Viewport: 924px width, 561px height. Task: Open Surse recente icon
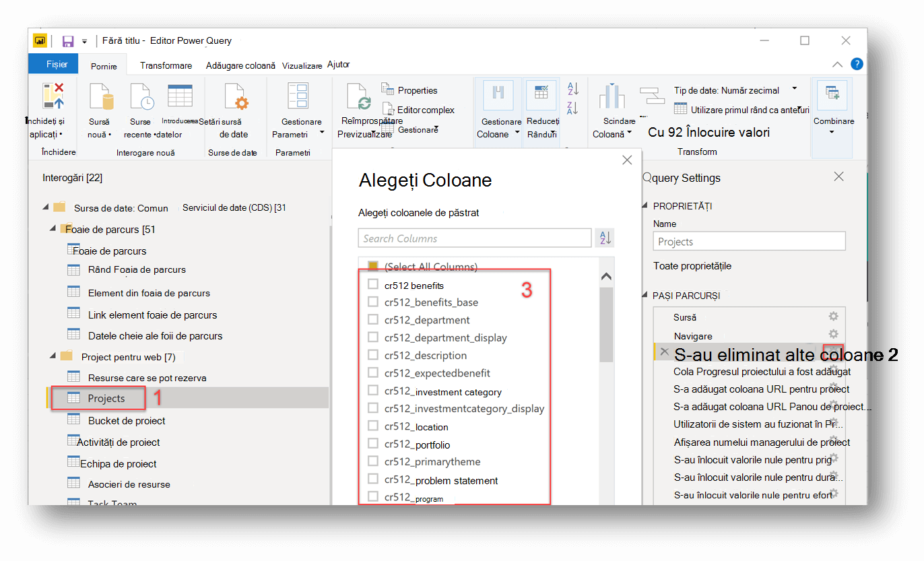(141, 97)
